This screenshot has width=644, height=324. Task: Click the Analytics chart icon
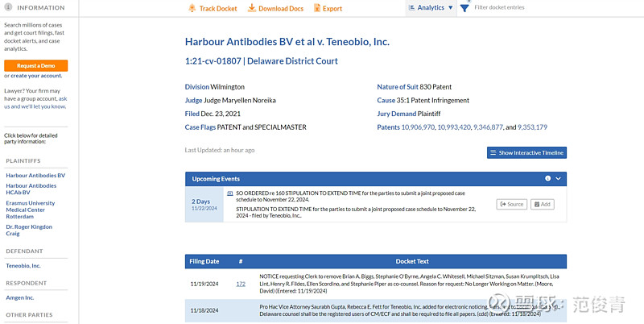click(x=411, y=7)
